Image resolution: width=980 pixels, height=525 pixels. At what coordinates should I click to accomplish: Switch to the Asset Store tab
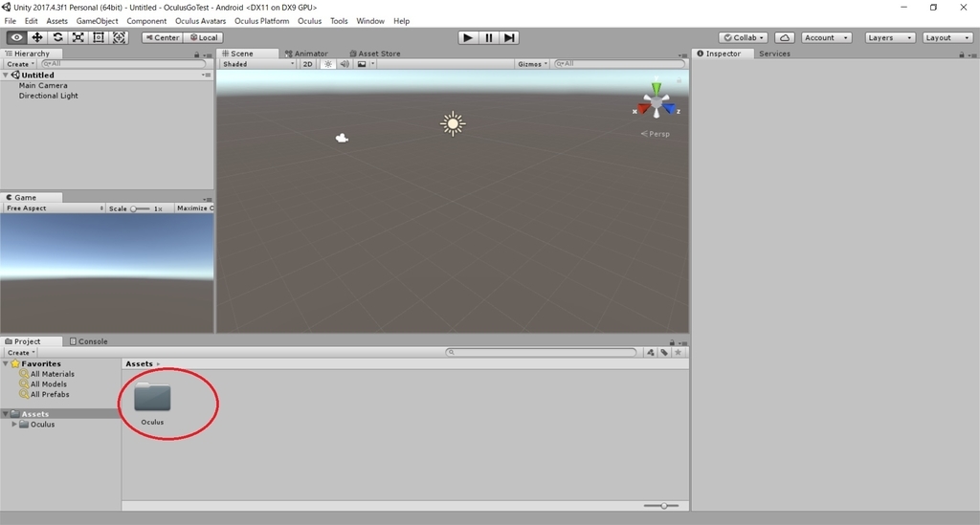point(375,54)
